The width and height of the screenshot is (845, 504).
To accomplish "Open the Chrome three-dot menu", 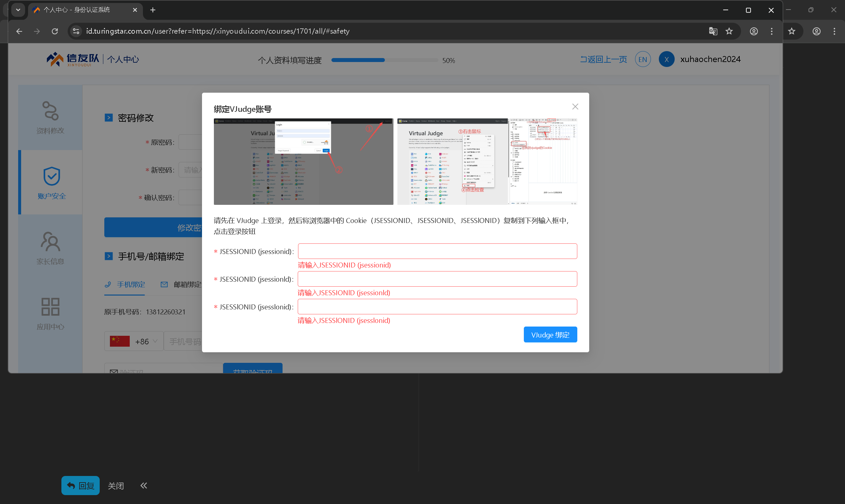I will (772, 31).
